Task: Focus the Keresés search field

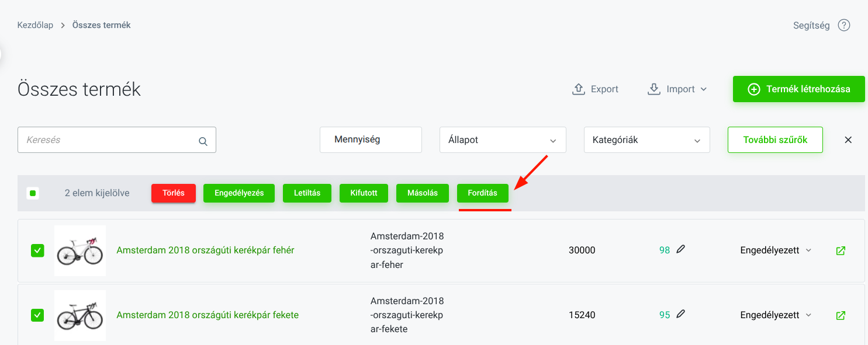Action: click(x=117, y=140)
